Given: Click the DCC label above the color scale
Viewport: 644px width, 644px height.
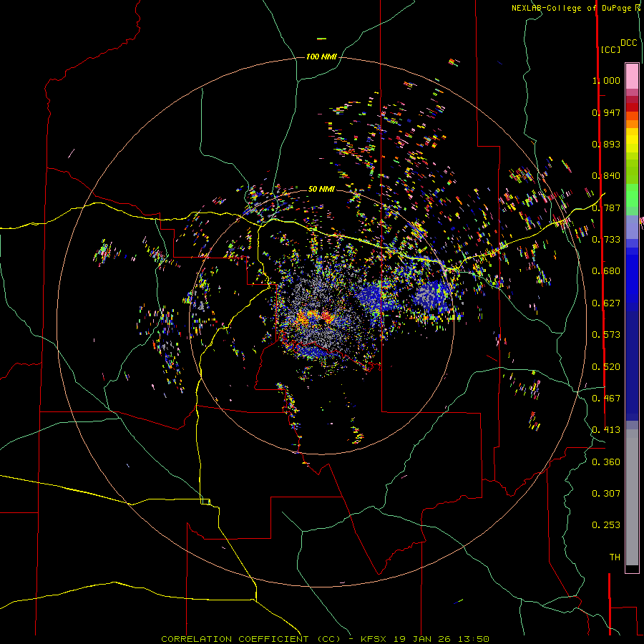Looking at the screenshot, I should pos(628,43).
